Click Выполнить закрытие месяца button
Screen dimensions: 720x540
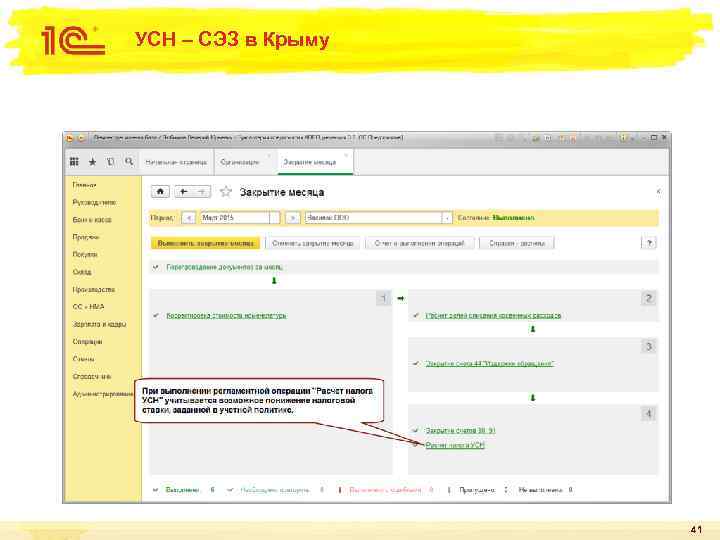(x=205, y=243)
